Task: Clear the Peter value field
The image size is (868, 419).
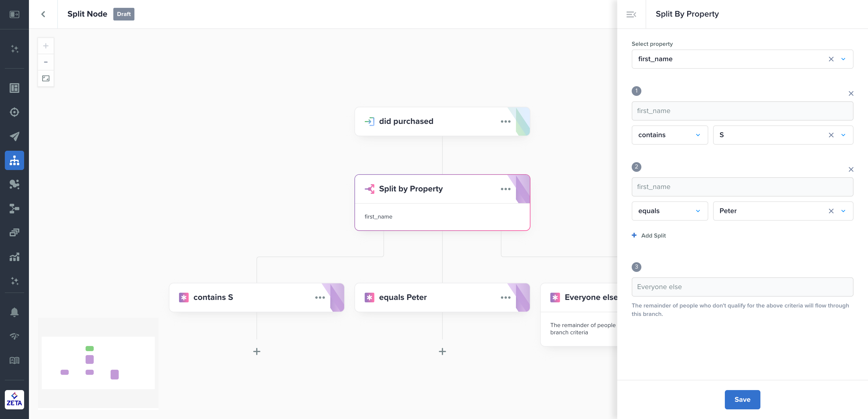Action: [x=831, y=211]
